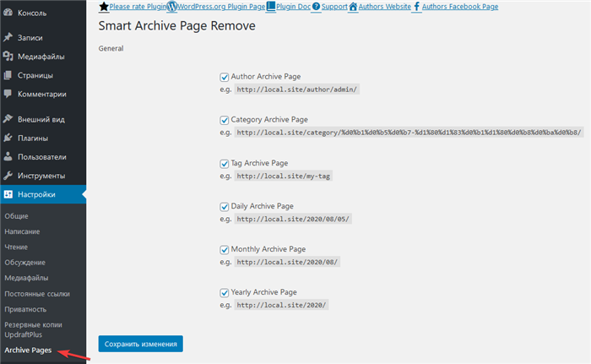Go to Медиафайлы in the main menu
This screenshot has height=364, width=591.
tap(43, 57)
